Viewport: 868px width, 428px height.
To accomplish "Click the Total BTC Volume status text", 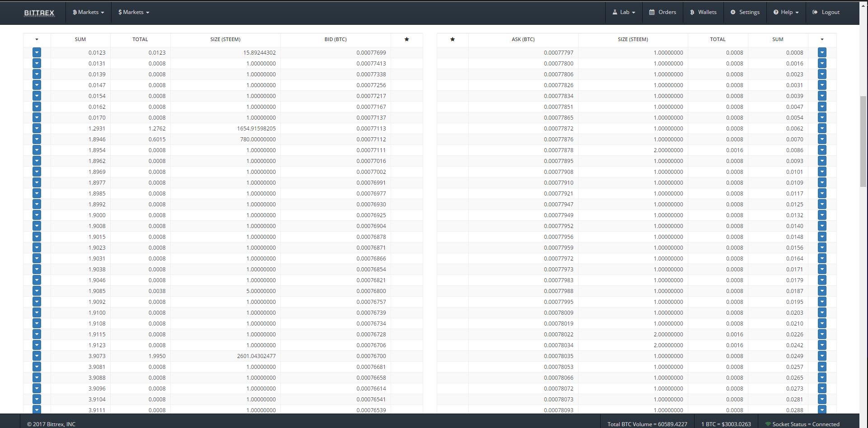I will [x=647, y=424].
